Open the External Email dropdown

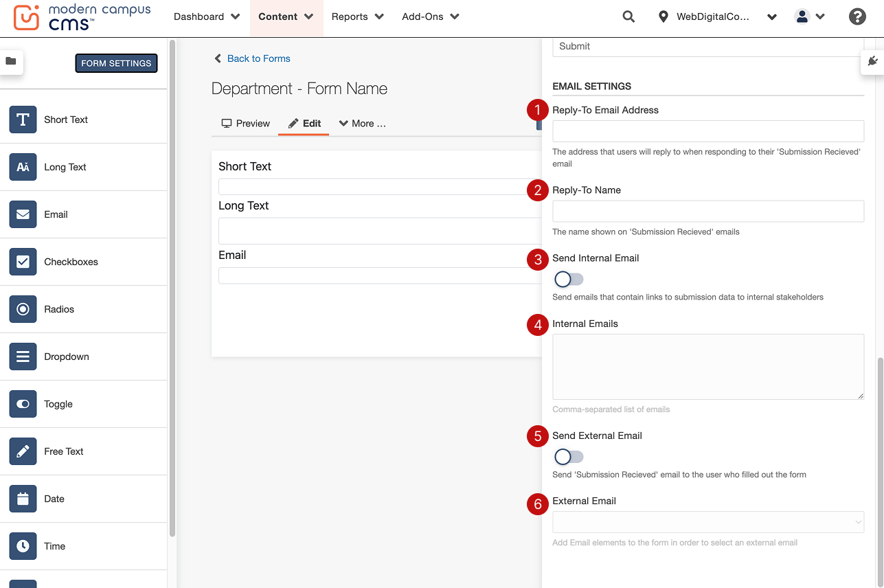(707, 522)
